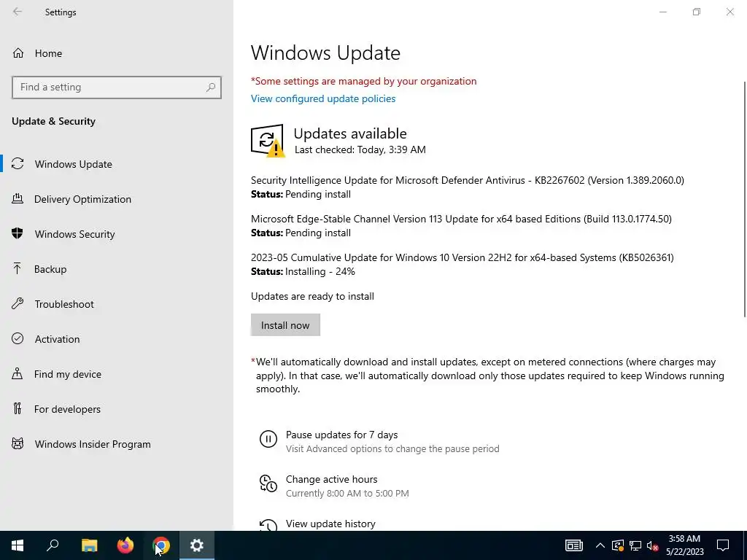
Task: Click the pause circle icon
Action: coord(268,439)
